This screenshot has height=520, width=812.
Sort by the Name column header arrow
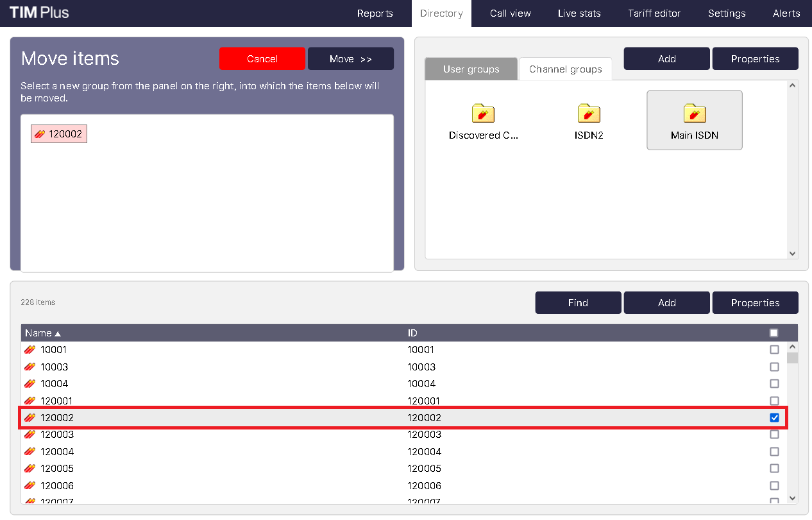58,334
